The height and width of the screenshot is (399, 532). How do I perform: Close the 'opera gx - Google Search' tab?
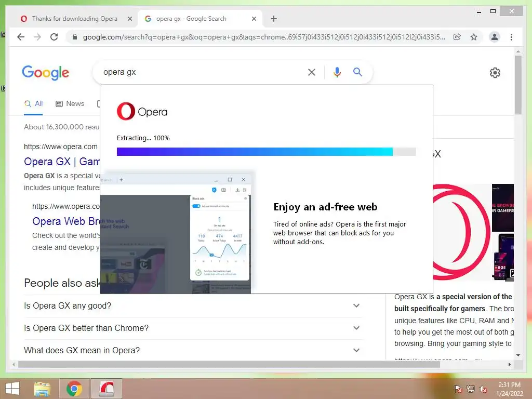pyautogui.click(x=254, y=19)
